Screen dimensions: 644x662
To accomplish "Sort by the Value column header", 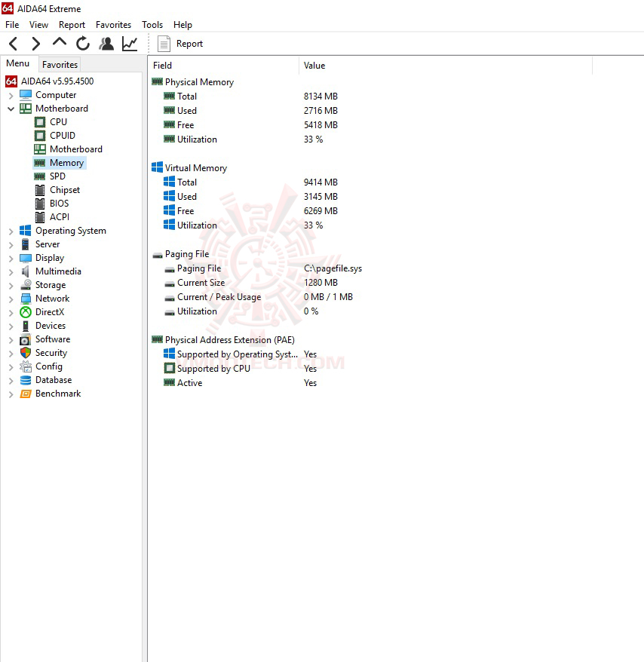I will (x=446, y=66).
